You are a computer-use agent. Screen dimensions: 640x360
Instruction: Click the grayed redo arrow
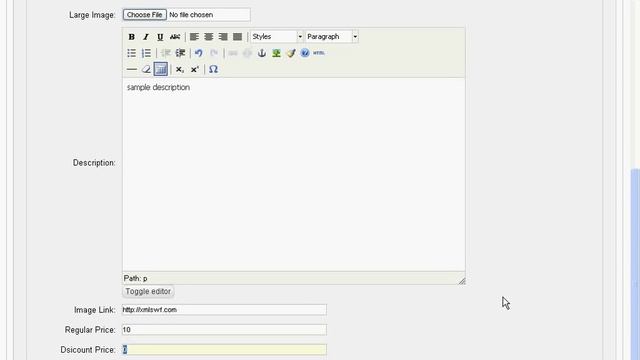tap(213, 53)
